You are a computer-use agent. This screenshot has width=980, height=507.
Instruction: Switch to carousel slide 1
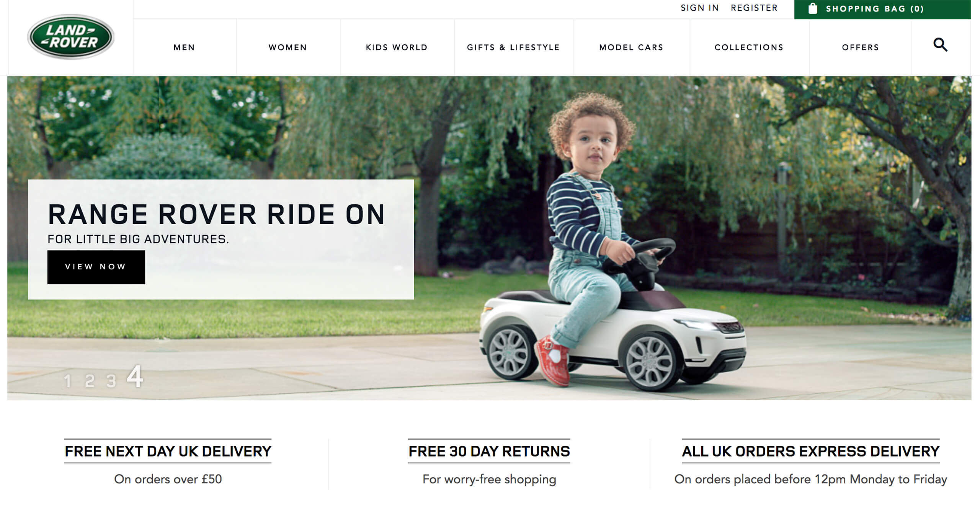click(68, 381)
